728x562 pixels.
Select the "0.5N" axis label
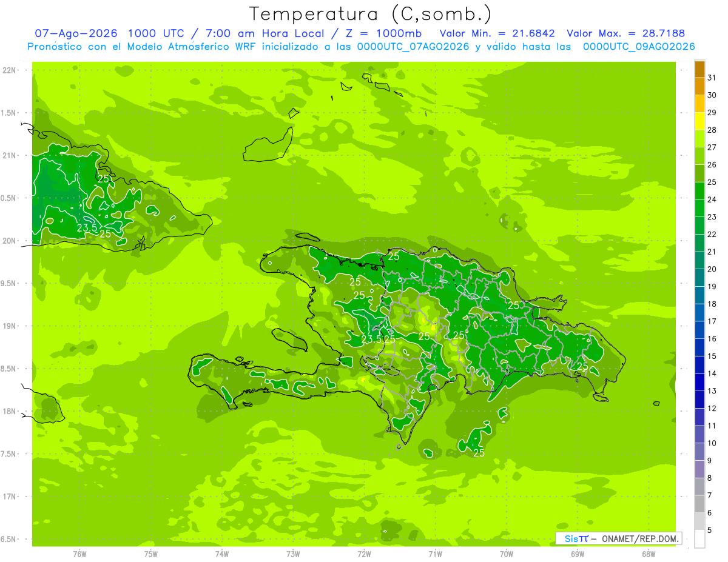click(x=8, y=198)
